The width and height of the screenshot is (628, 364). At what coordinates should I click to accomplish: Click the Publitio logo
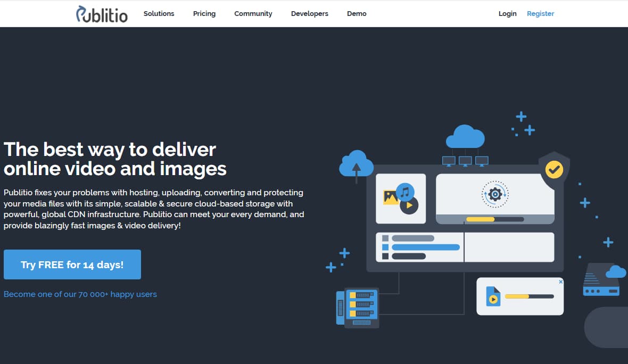click(x=102, y=14)
